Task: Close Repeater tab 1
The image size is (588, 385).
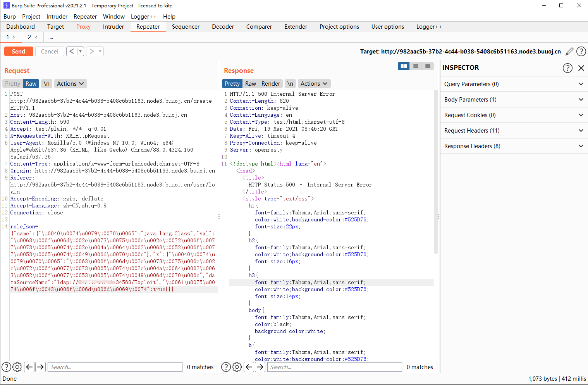Action: point(14,38)
